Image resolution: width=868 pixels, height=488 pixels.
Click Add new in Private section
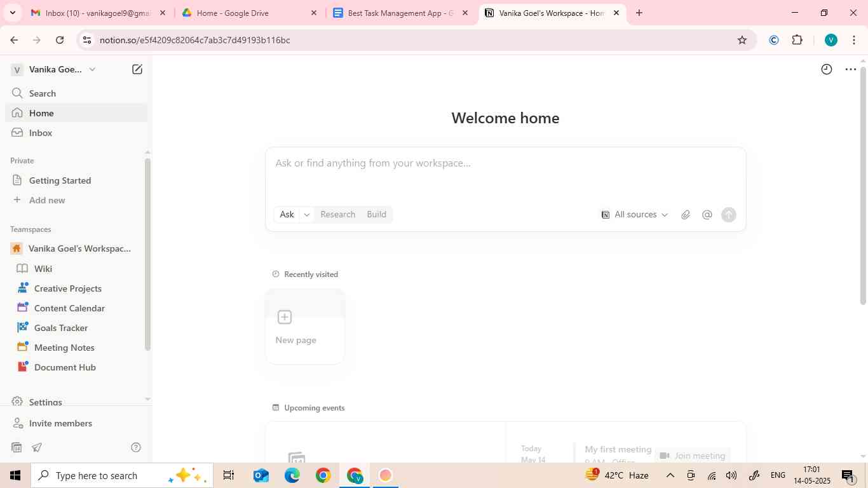[47, 200]
